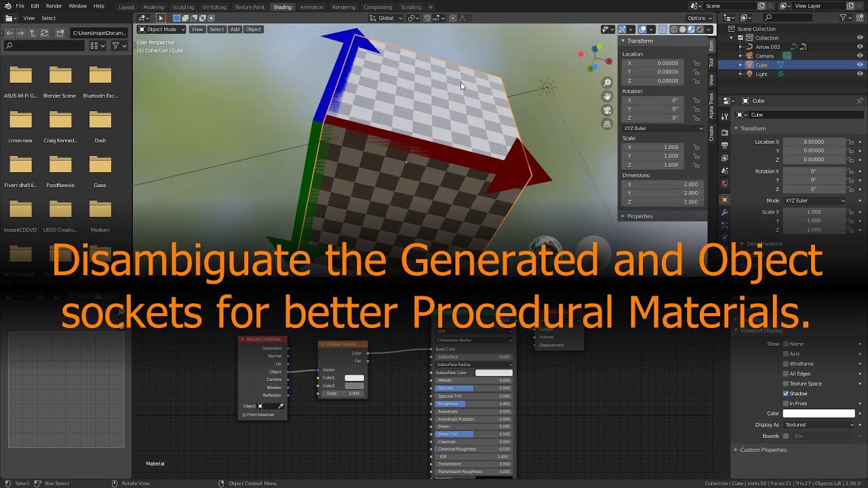Open the Object Mode dropdown
868x488 pixels.
click(161, 29)
